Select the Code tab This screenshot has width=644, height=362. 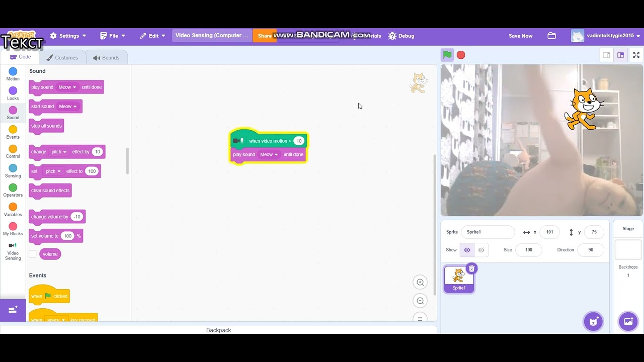pyautogui.click(x=20, y=57)
